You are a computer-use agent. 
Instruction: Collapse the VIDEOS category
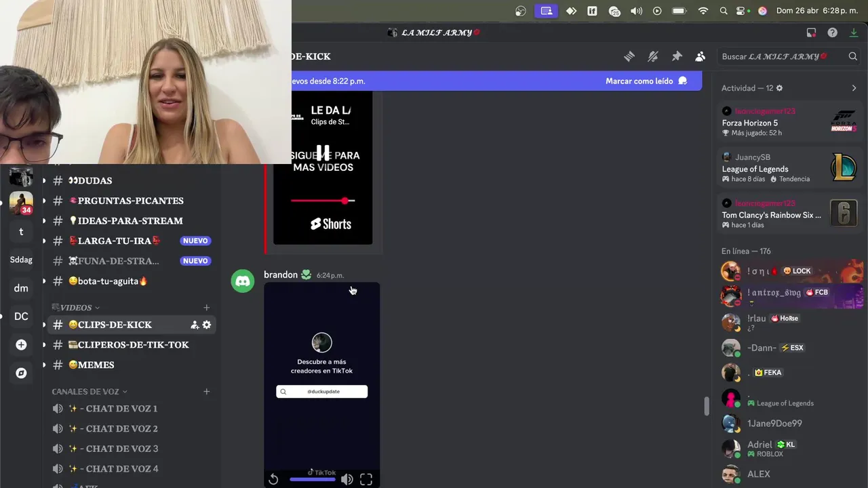pyautogui.click(x=76, y=308)
